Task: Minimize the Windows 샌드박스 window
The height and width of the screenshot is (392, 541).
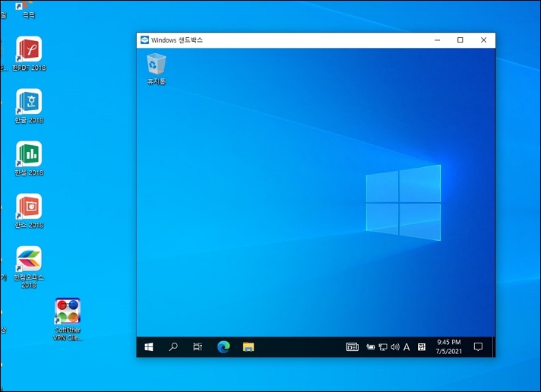Action: tap(438, 40)
